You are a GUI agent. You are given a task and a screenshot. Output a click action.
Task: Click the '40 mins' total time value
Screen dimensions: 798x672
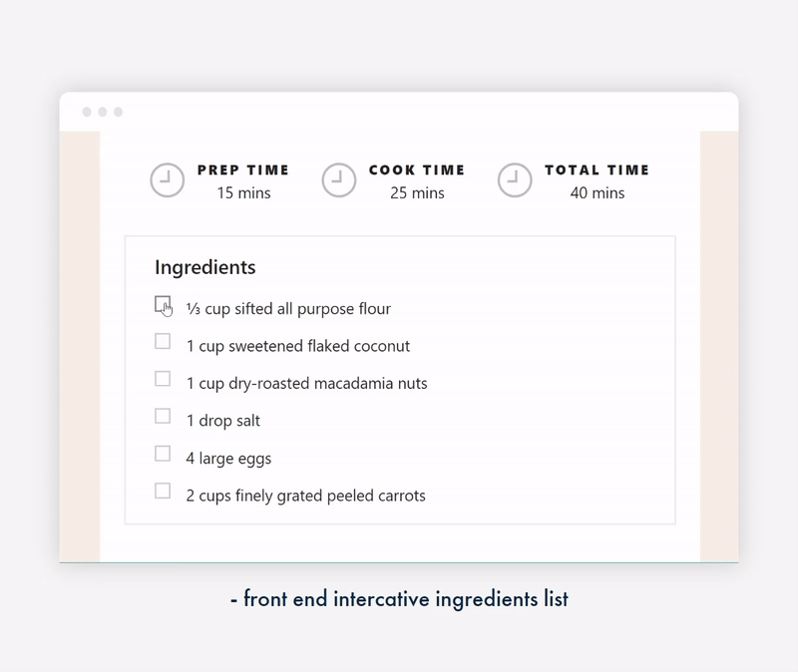[x=598, y=193]
